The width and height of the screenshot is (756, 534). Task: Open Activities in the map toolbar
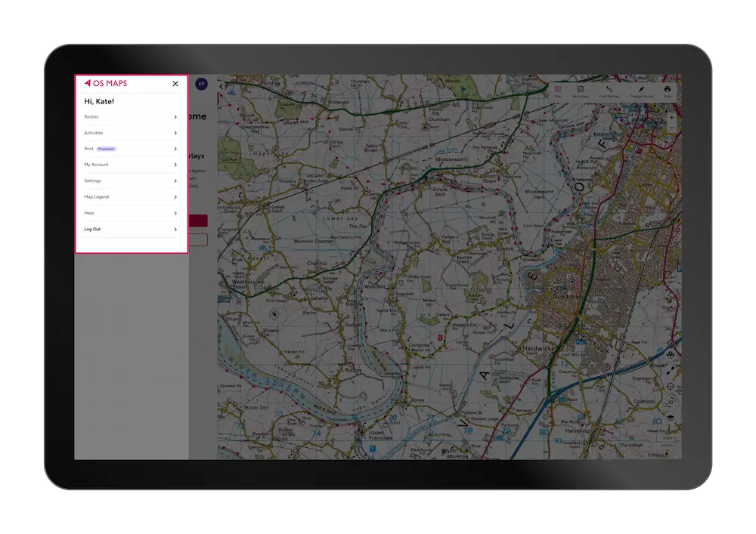coord(581,91)
